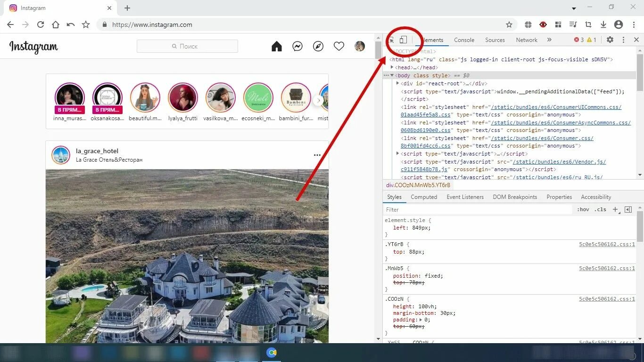The height and width of the screenshot is (362, 644).
Task: Bookmark the page with address bar star
Action: click(509, 25)
